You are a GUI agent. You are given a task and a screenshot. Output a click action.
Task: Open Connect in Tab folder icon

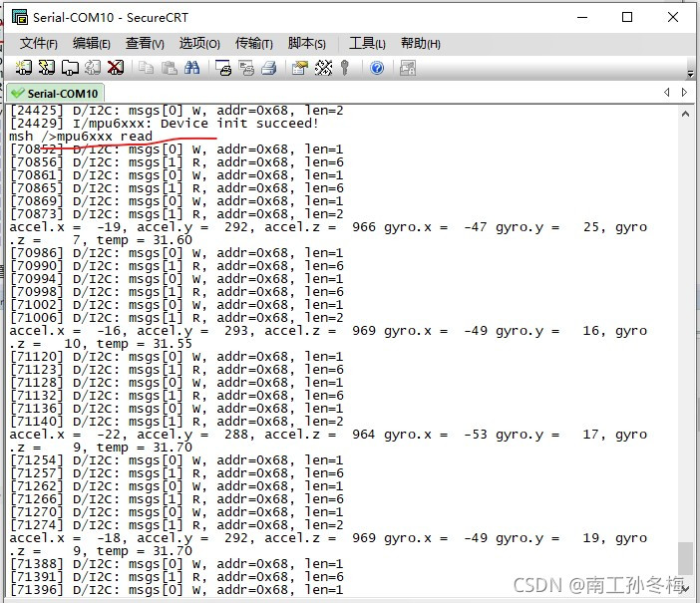[x=70, y=68]
